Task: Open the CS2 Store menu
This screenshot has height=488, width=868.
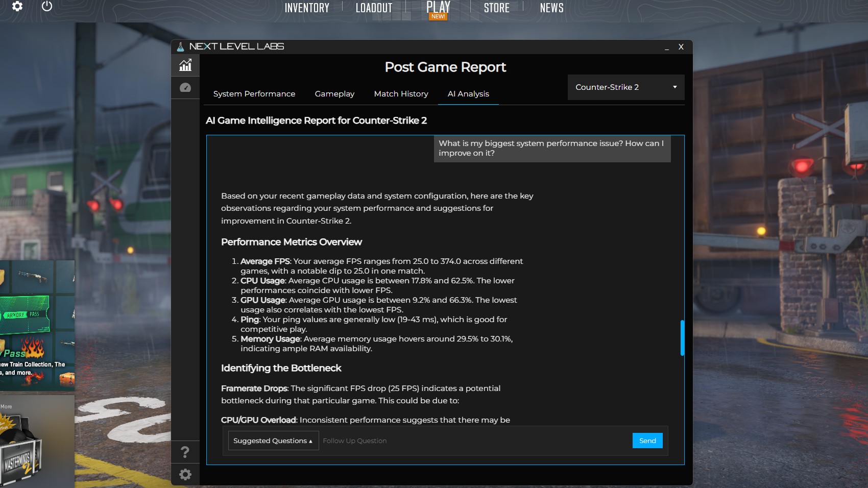Action: point(497,8)
